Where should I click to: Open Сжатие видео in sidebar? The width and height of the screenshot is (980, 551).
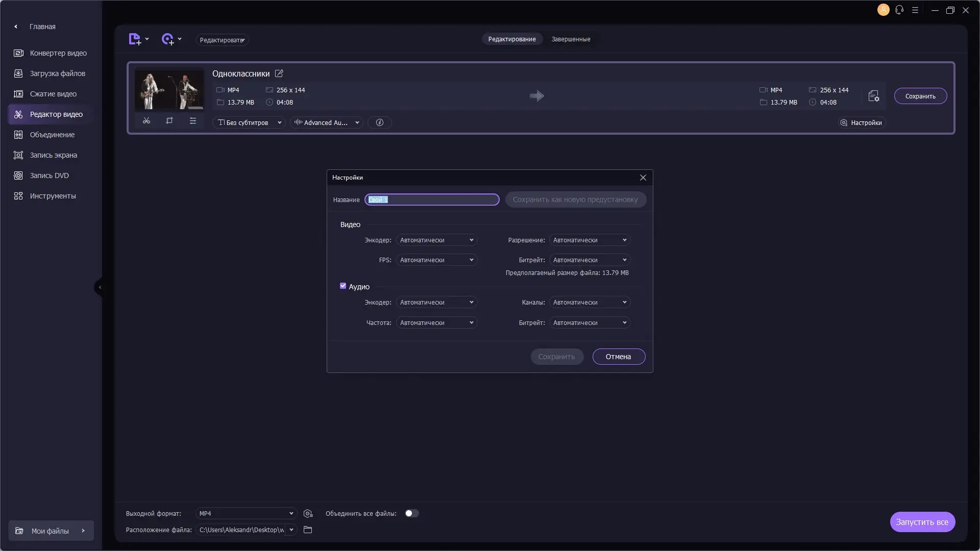pos(53,94)
